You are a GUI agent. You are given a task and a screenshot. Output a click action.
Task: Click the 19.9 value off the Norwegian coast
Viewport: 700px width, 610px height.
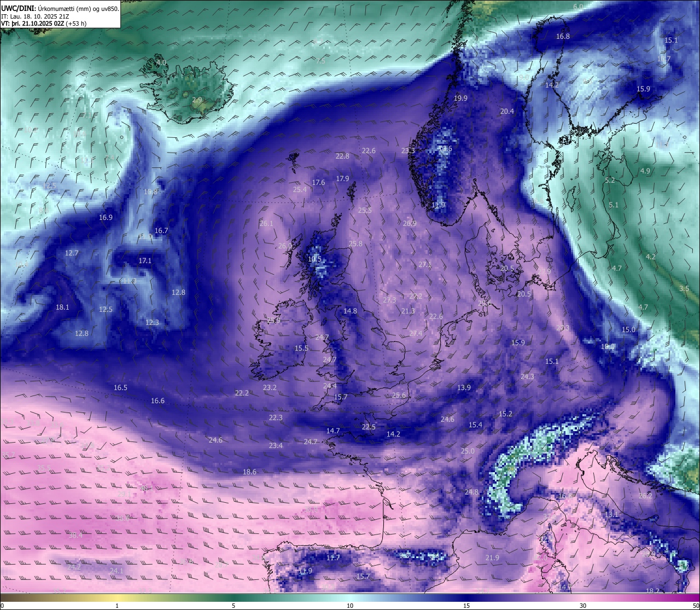tap(461, 98)
